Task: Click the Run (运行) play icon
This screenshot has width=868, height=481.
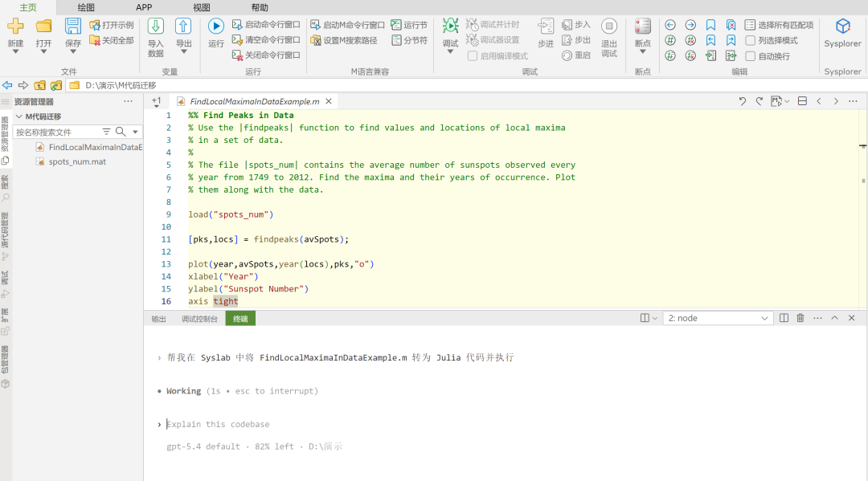Action: point(216,26)
